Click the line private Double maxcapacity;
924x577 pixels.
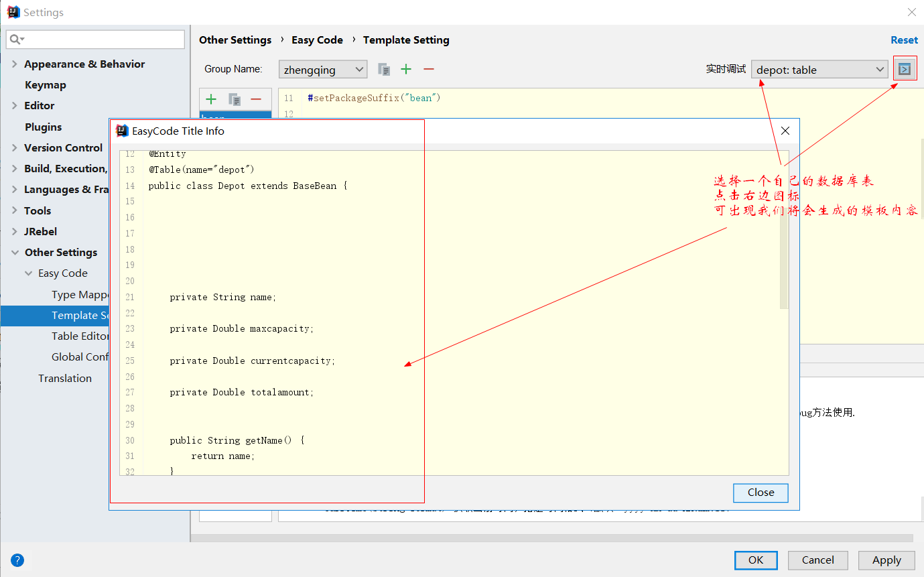tap(242, 329)
